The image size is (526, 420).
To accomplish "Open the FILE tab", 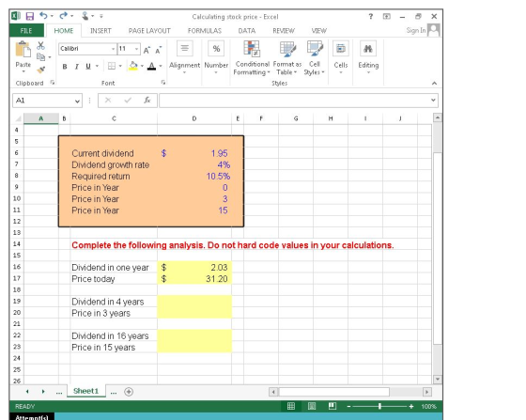I will (26, 30).
